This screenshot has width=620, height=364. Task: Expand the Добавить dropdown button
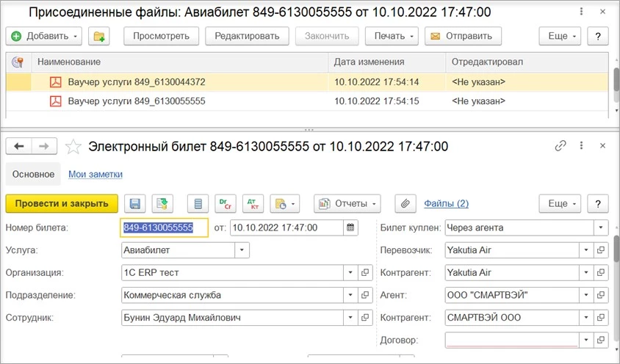44,37
